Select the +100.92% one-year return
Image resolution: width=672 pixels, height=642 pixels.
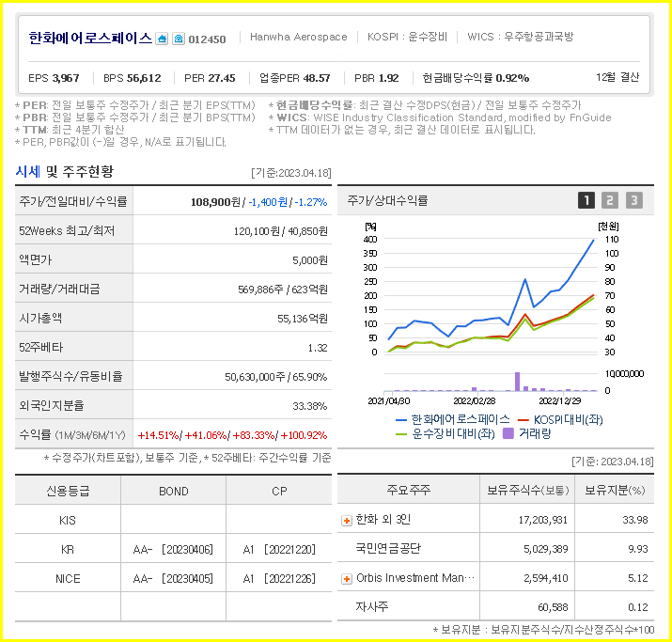point(304,435)
